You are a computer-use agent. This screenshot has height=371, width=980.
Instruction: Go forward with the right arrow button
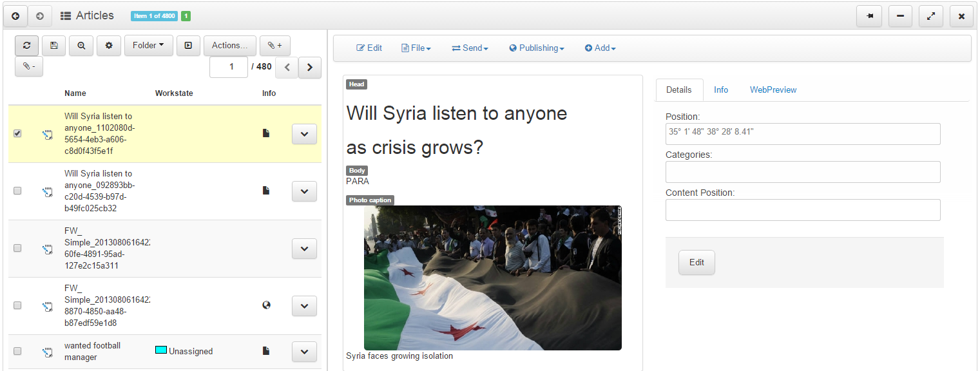[40, 16]
